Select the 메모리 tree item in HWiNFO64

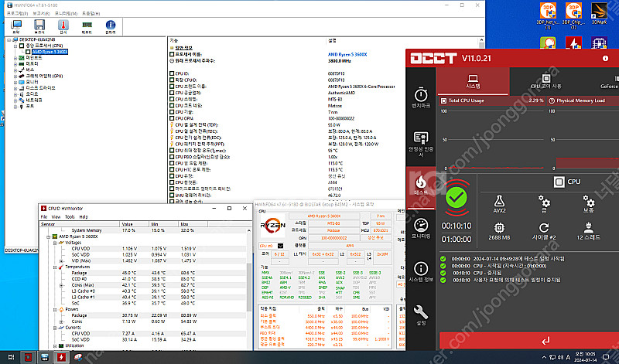coord(32,64)
